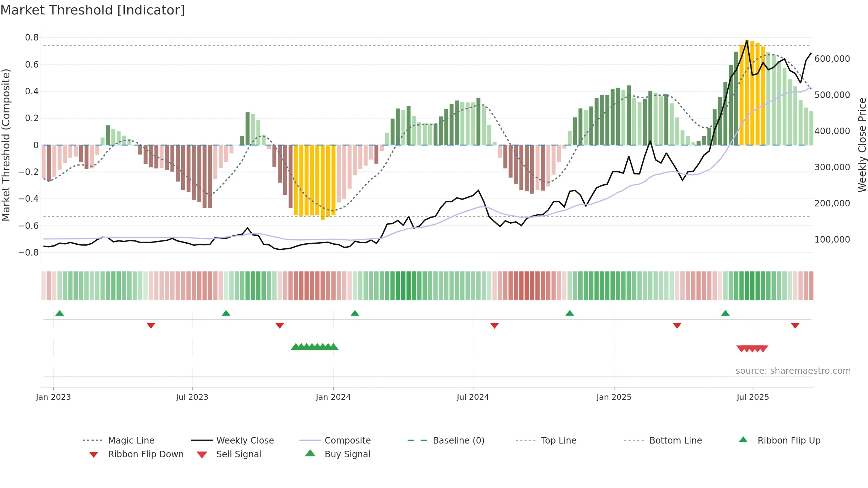868x488 pixels.
Task: Toggle the Bottom Line legend entry
Action: 663,440
